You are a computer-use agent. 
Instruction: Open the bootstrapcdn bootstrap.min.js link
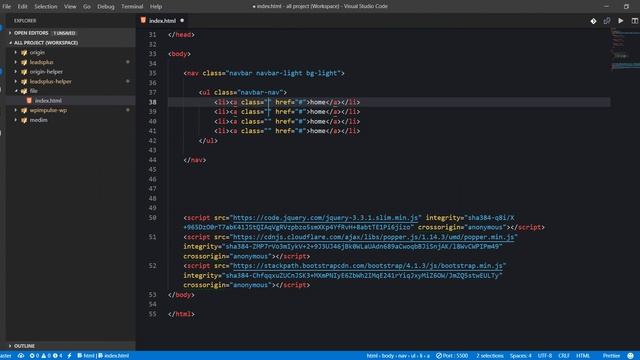tap(368, 266)
